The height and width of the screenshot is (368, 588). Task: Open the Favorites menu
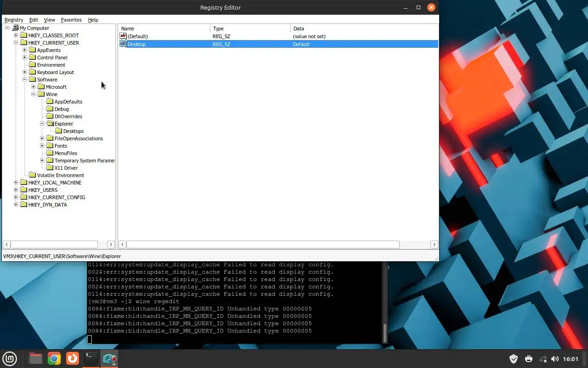[71, 20]
